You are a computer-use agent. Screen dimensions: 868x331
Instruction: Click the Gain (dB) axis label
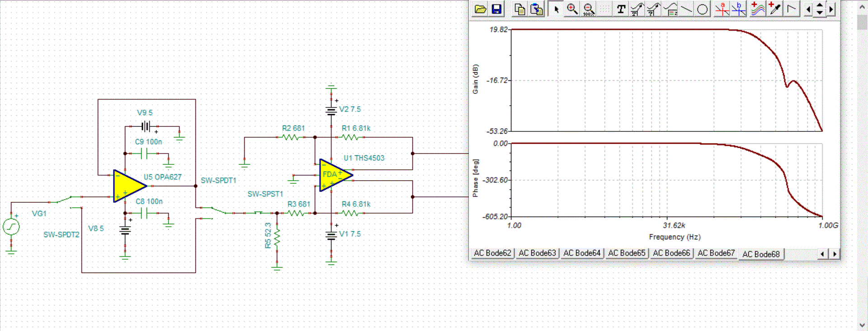tap(475, 79)
